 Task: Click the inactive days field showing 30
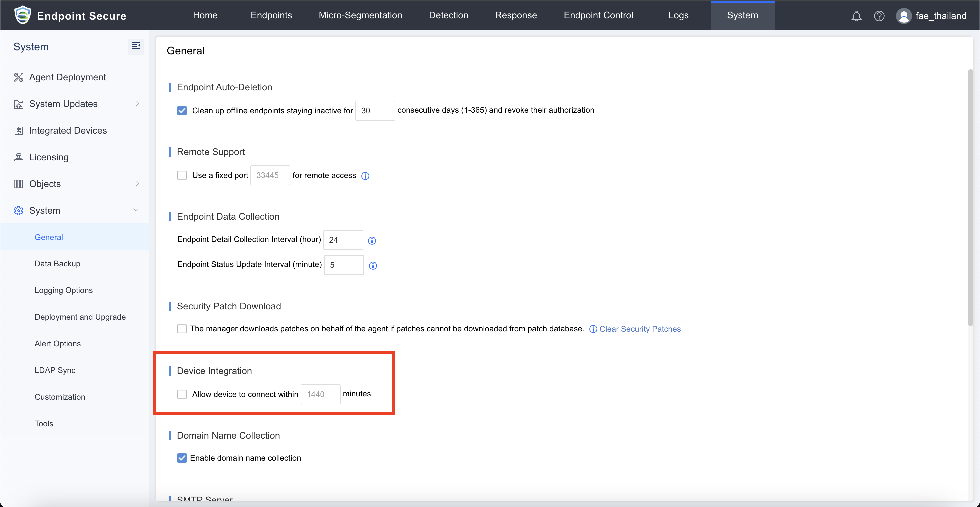[x=375, y=111]
